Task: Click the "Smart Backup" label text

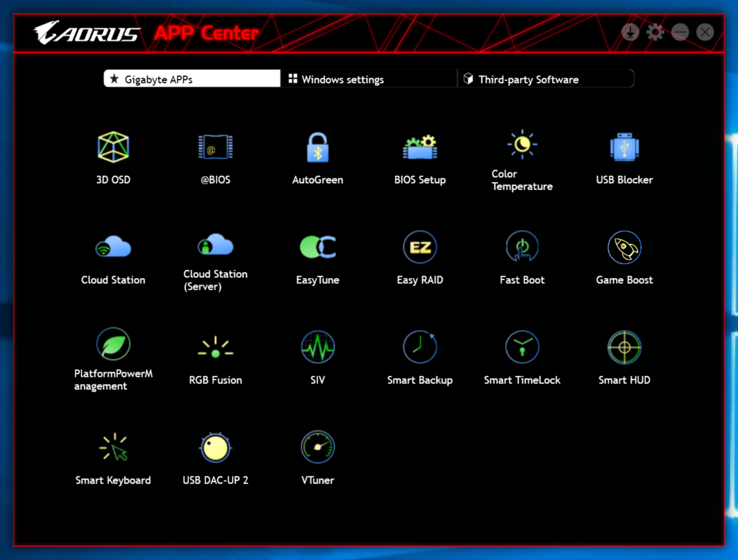Action: point(420,380)
